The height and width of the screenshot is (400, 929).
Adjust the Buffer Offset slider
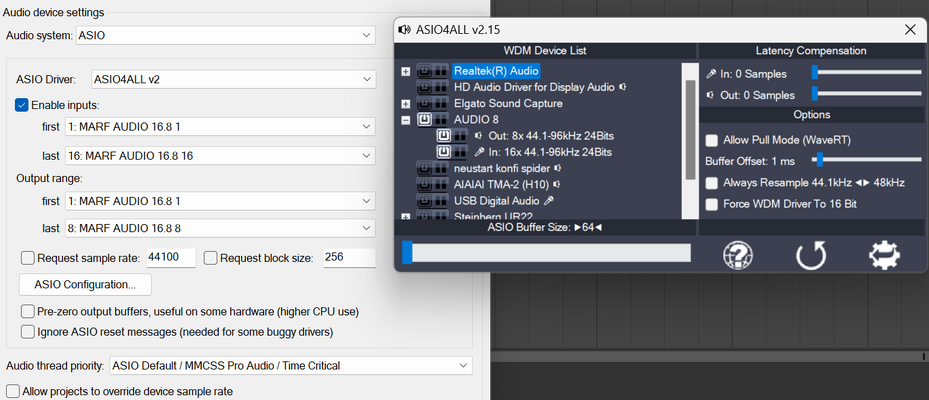tap(867, 159)
